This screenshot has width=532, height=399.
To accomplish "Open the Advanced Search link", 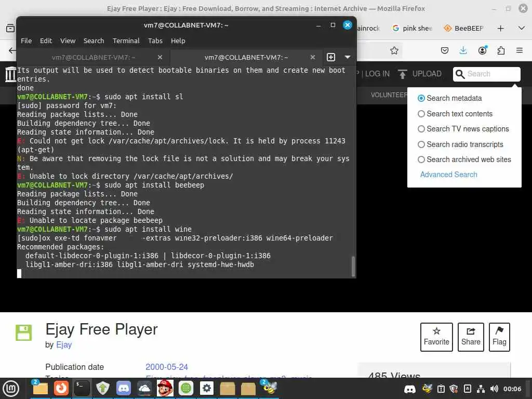I will 448,175.
